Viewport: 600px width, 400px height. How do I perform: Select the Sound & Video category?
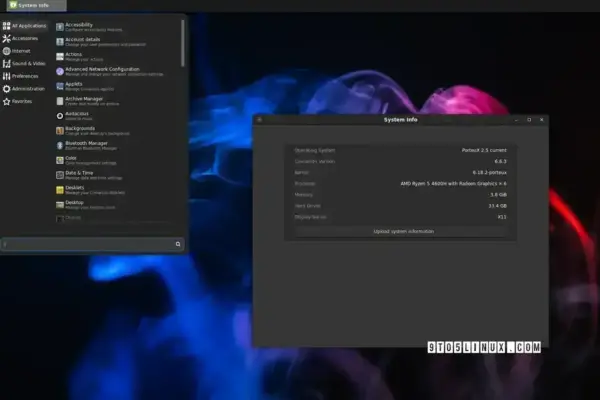24,64
